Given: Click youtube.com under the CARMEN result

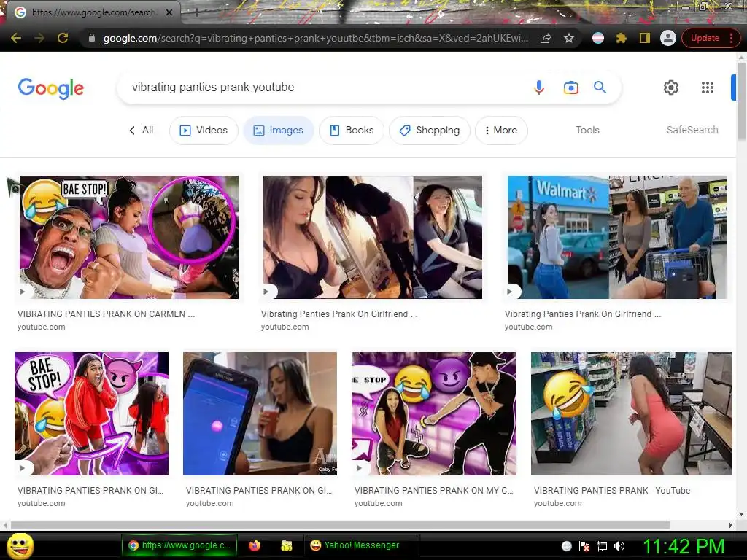Looking at the screenshot, I should [42, 327].
